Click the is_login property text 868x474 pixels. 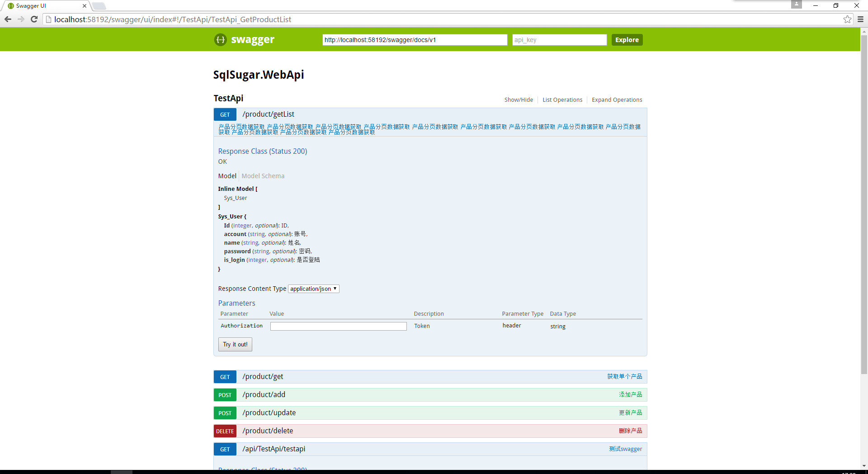[x=234, y=260]
